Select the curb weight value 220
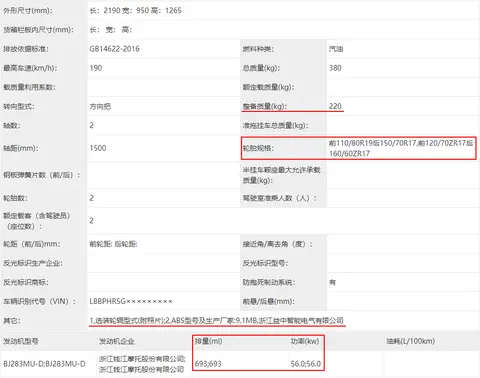 (335, 106)
